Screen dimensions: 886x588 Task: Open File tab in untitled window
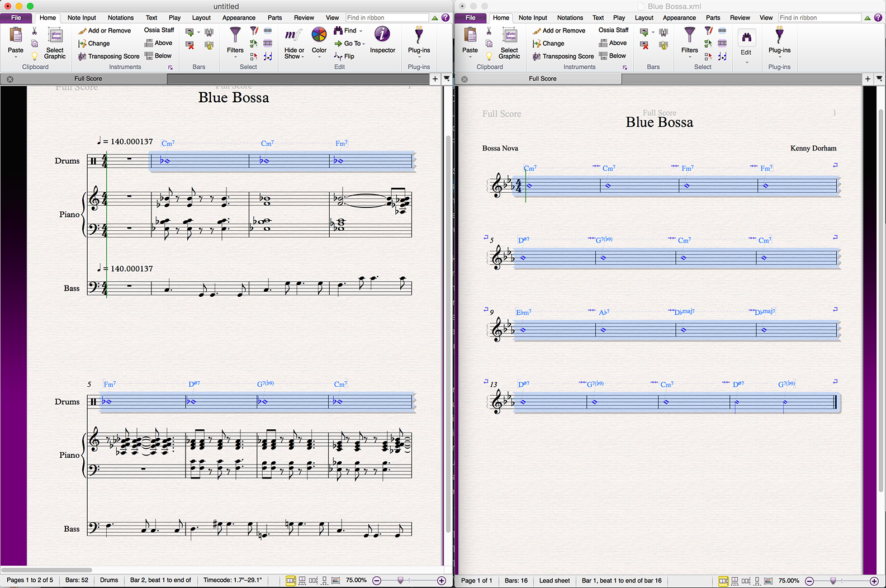click(x=16, y=18)
